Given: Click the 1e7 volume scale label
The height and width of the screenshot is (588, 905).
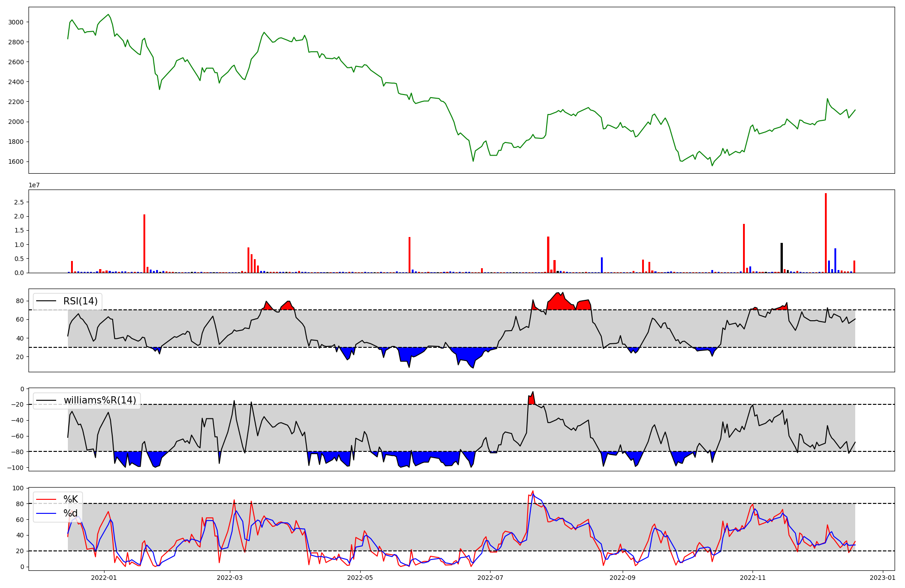Looking at the screenshot, I should point(34,185).
